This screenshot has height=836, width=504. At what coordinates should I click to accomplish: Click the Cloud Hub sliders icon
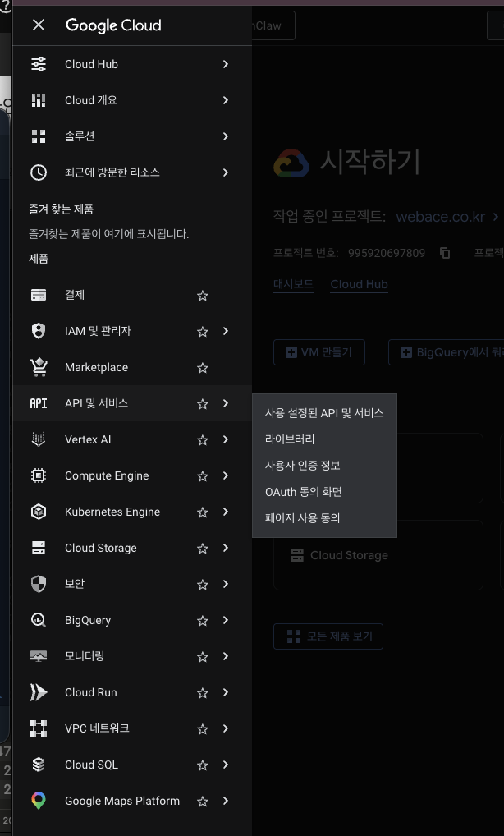pos(39,64)
